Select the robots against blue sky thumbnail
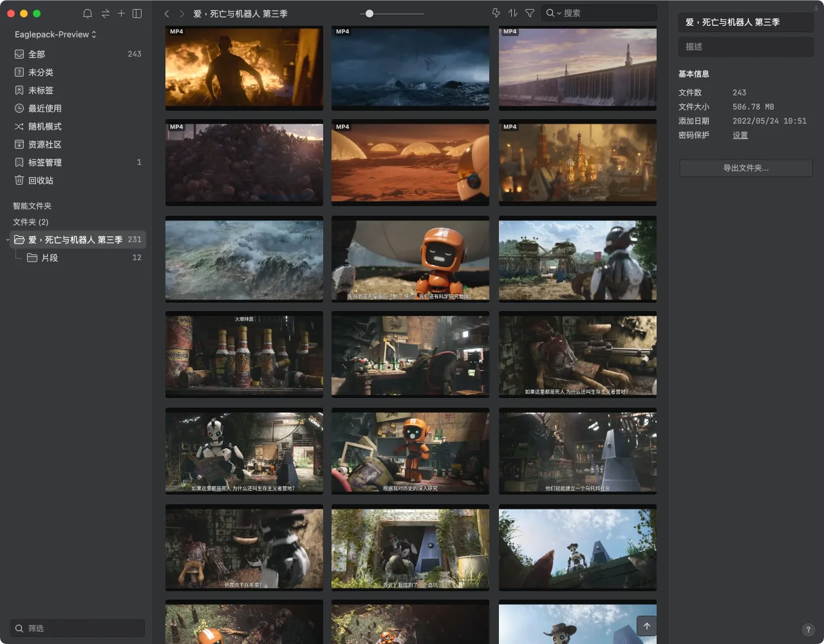Screen dimensions: 824x644 tap(577, 547)
